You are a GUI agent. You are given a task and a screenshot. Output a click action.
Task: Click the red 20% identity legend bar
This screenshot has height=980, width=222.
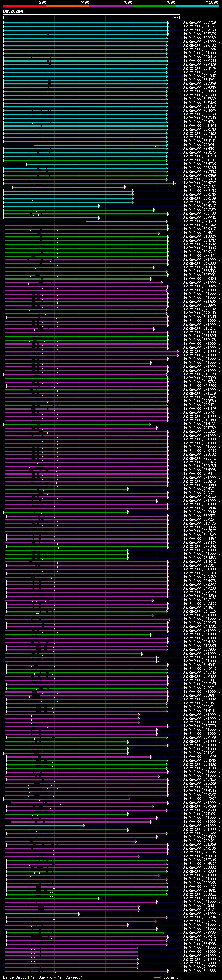coord(25,6)
